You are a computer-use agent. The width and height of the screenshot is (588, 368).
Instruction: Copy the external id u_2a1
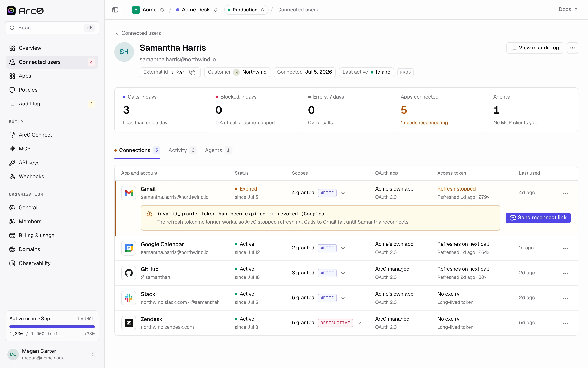click(x=193, y=72)
